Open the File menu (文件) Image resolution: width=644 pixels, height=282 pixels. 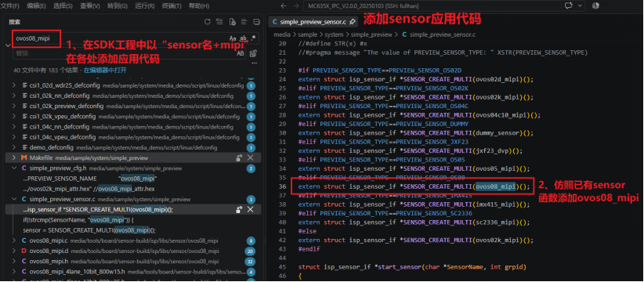(x=11, y=6)
